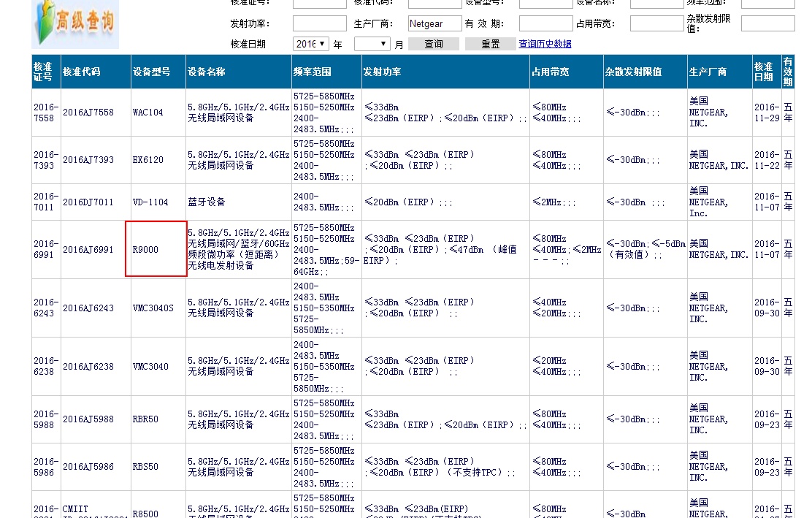The width and height of the screenshot is (812, 518).
Task: Select approval code 2016AJ6243
Action: [x=88, y=308]
